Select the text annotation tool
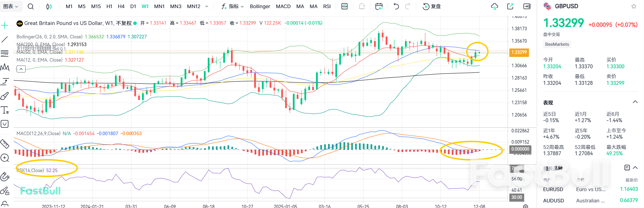Viewport: 644px width, 208px height. coord(5,110)
